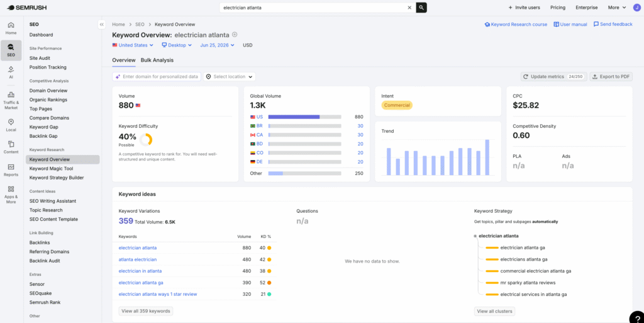Open Backlink Audit in the sidebar
644x323 pixels.
(45, 261)
